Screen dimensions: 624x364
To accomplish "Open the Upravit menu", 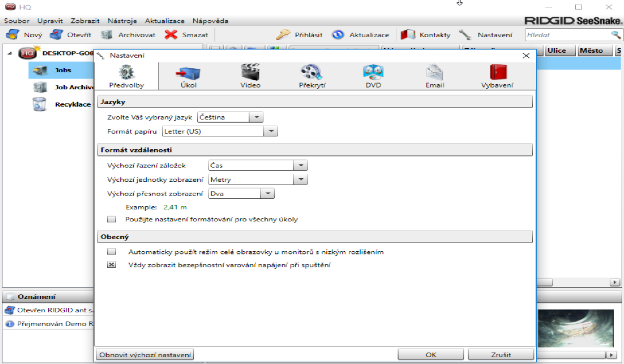I will point(50,21).
